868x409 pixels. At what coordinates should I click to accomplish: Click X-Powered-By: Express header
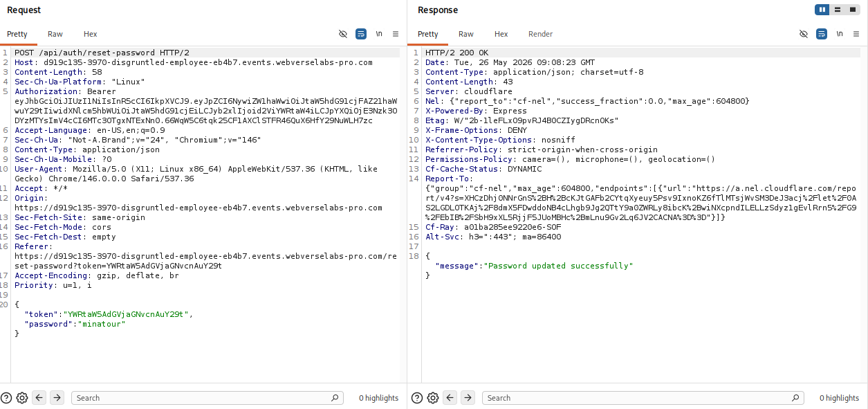pos(476,111)
